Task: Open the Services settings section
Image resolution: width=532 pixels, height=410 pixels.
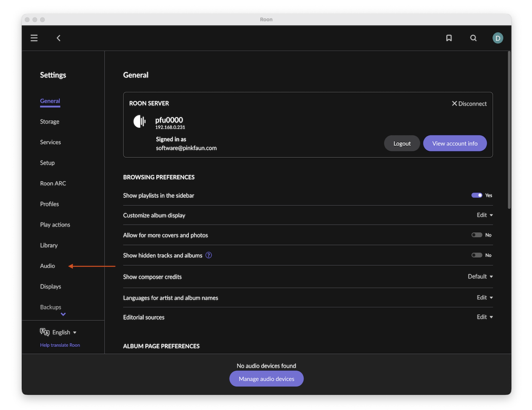Action: (x=50, y=142)
